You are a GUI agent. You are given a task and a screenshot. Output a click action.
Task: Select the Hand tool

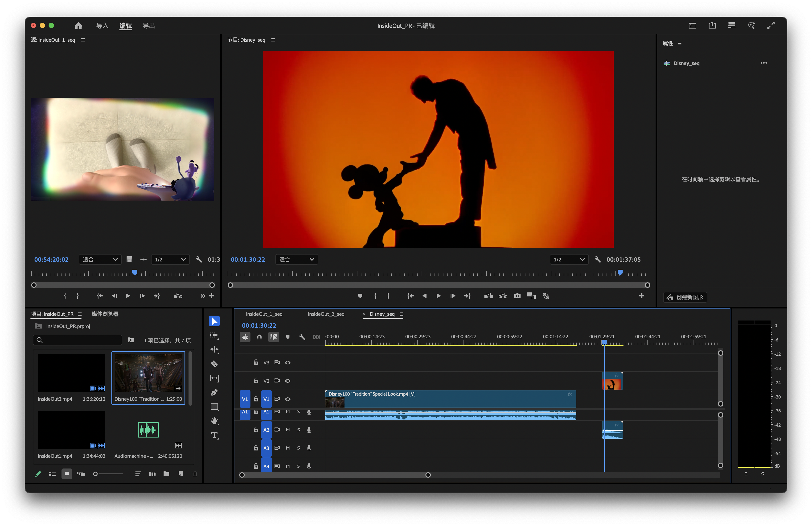214,421
